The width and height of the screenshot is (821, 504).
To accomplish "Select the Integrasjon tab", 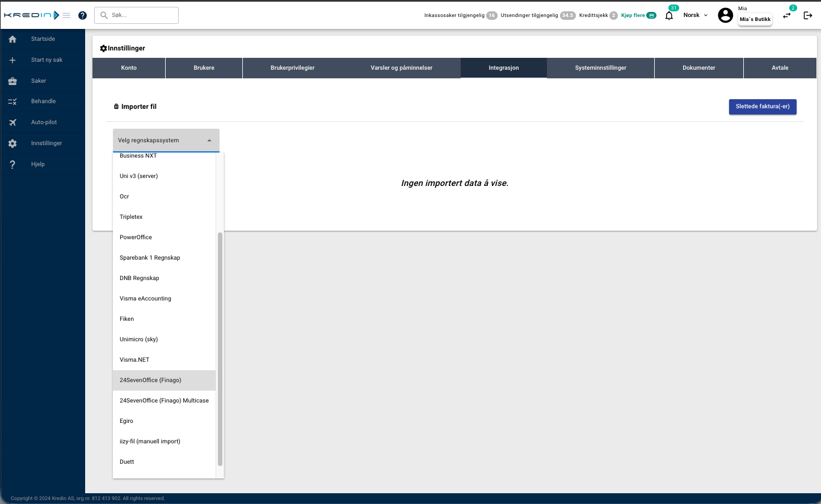I will click(504, 68).
